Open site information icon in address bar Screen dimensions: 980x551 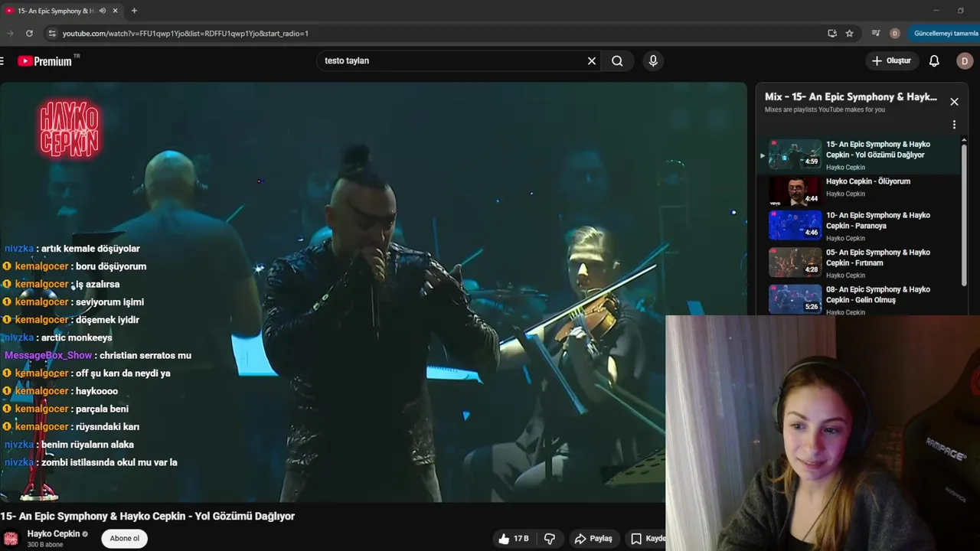point(51,34)
